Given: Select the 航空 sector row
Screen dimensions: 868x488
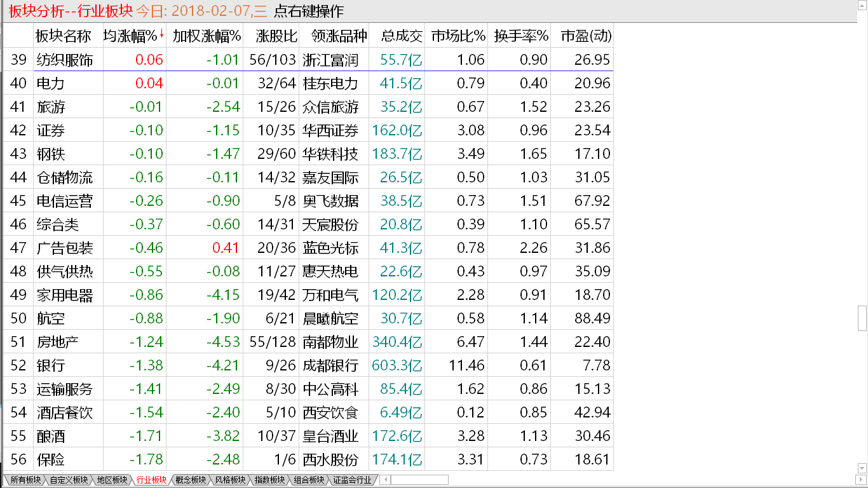Looking at the screenshot, I should (308, 318).
